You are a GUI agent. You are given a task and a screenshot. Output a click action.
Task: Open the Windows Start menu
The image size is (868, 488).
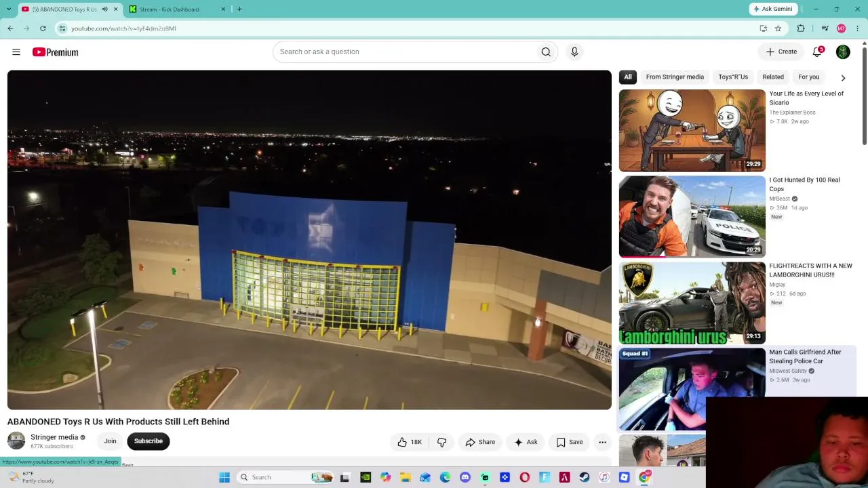click(x=224, y=477)
